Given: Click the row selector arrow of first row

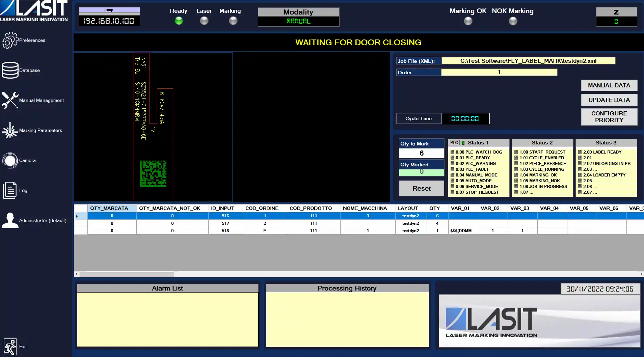Looking at the screenshot, I should point(77,216).
